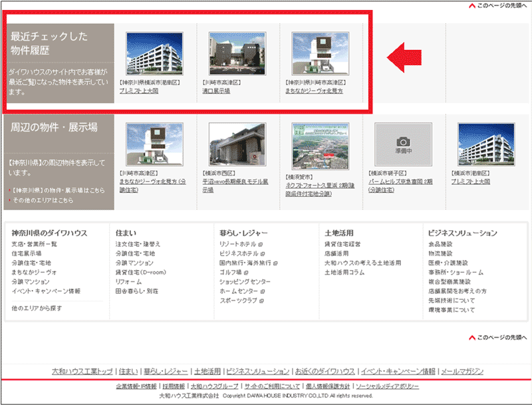Click external-link icon next to ホームセンター

point(261,291)
